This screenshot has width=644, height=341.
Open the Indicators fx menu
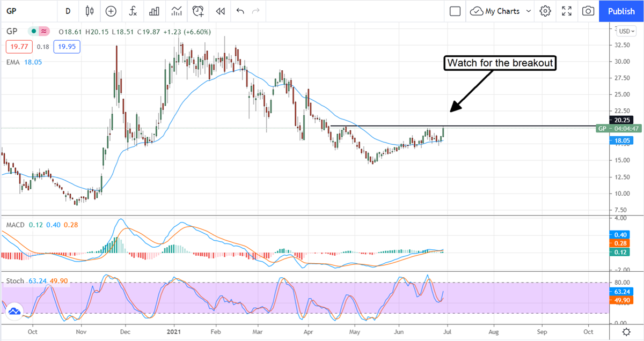click(132, 11)
